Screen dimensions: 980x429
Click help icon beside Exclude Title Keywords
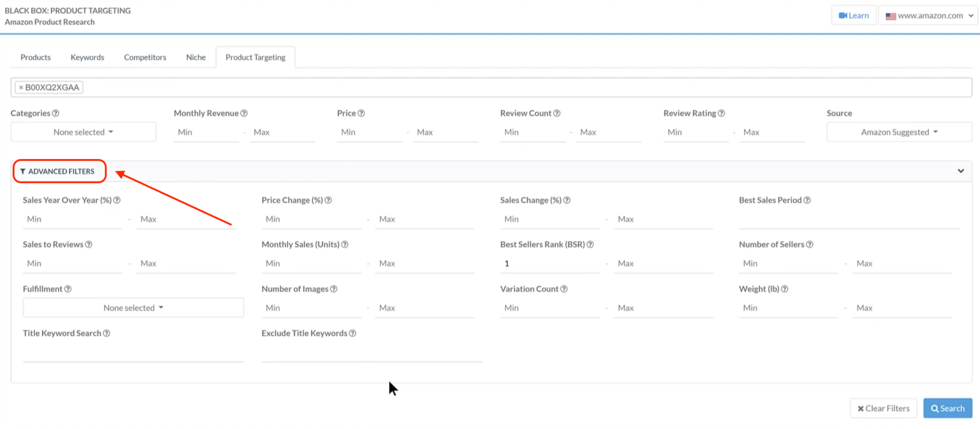(x=353, y=333)
